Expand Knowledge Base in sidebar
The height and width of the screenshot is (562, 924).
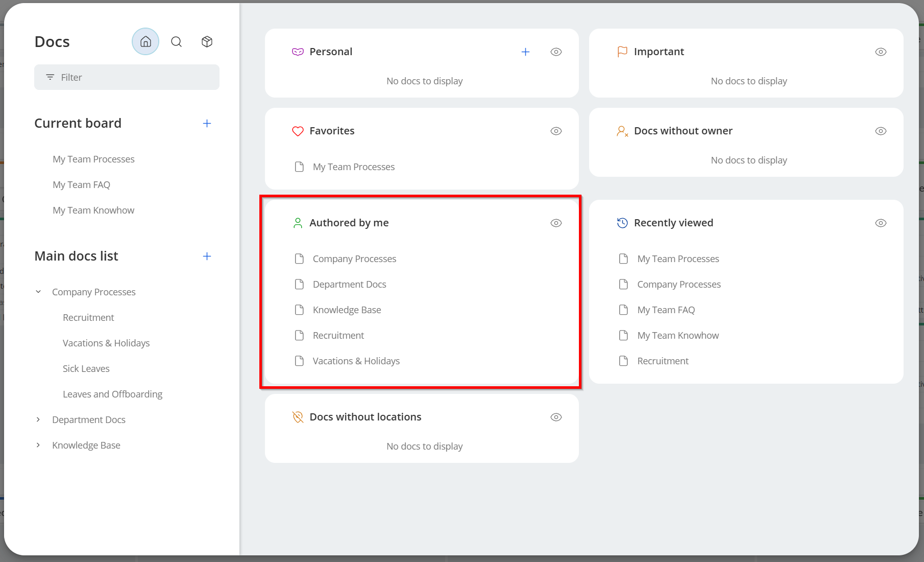[x=38, y=445]
